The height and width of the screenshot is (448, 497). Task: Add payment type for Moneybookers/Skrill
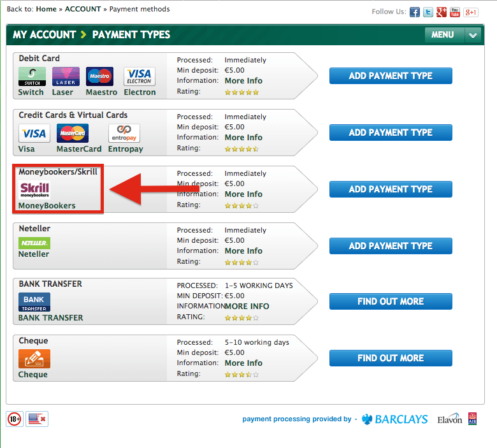click(391, 189)
